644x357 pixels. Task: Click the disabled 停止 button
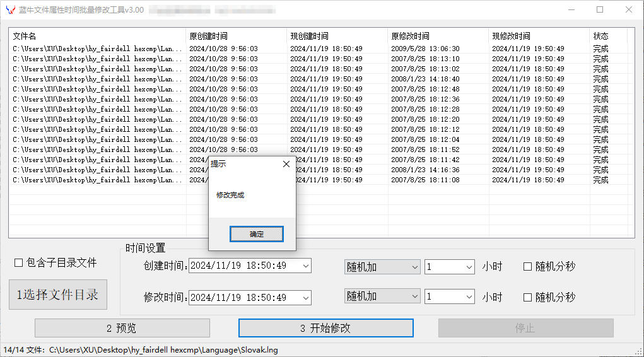(x=525, y=328)
